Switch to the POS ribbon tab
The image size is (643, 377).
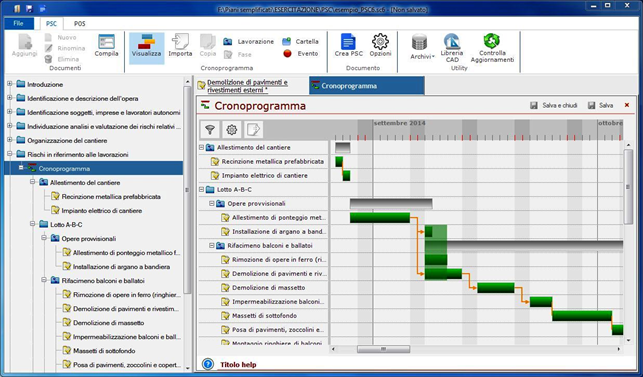tap(80, 24)
